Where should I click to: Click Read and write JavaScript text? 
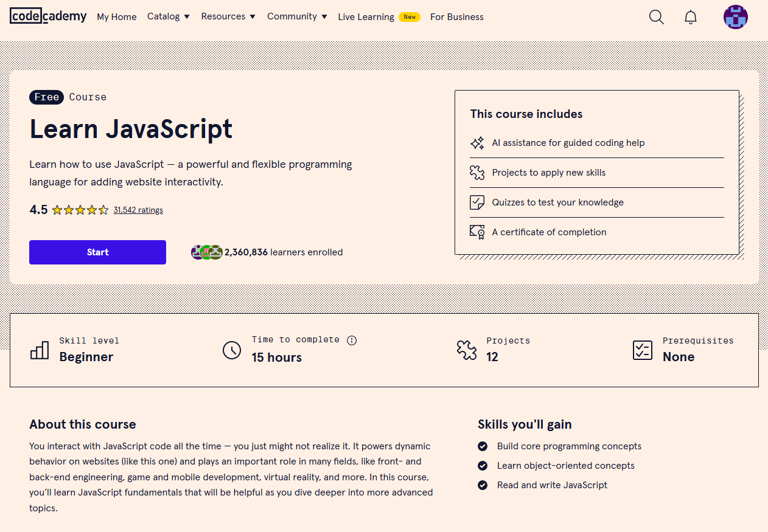pyautogui.click(x=553, y=485)
